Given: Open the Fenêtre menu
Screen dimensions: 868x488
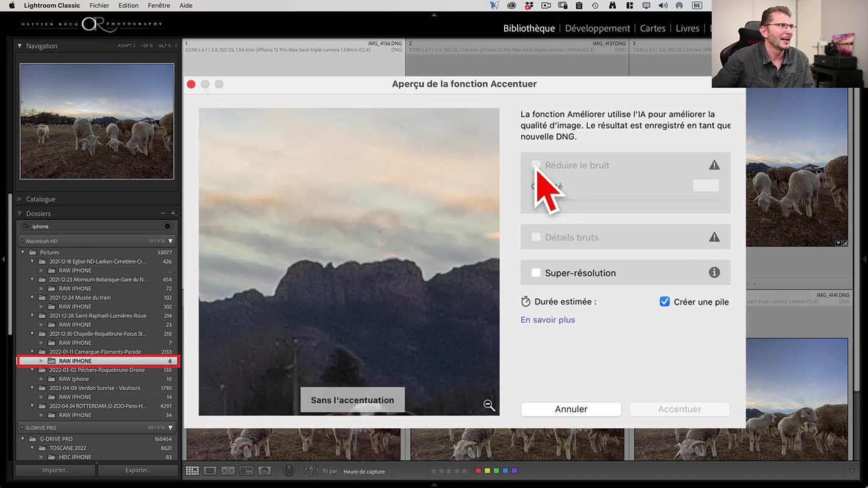Looking at the screenshot, I should [159, 5].
